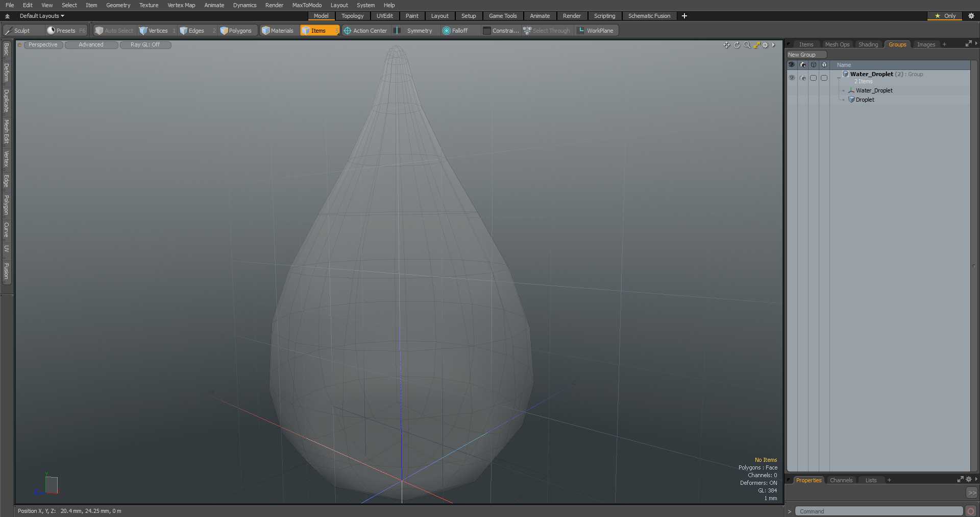
Task: Switch to the Items tab
Action: [x=806, y=44]
